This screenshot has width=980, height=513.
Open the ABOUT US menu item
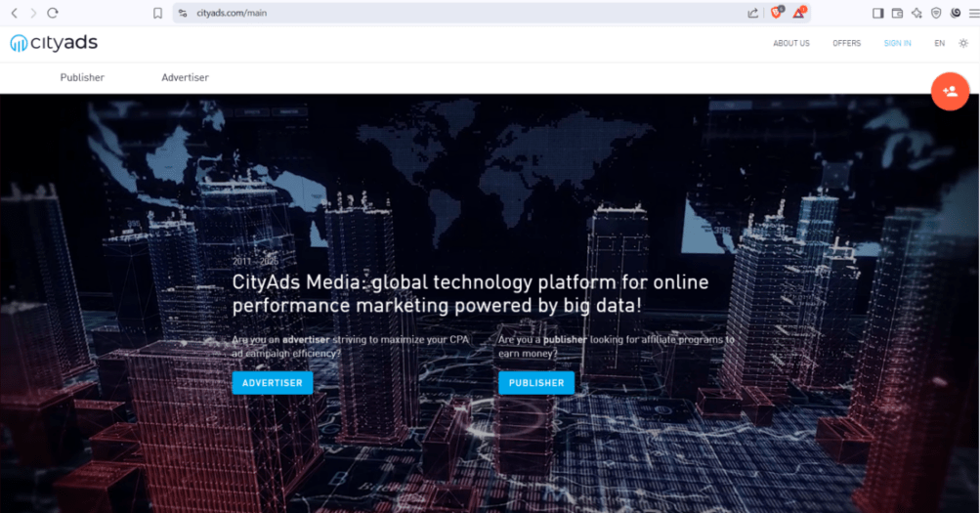791,43
